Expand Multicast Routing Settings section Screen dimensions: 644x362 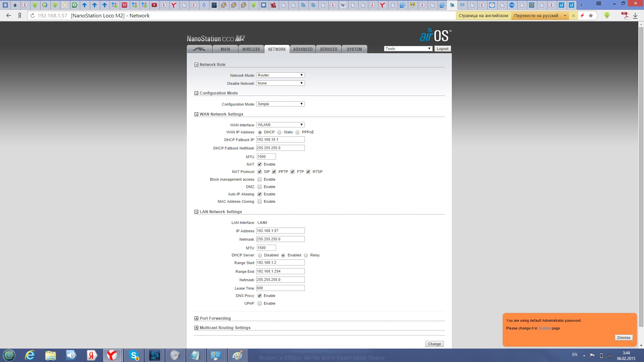coord(196,328)
